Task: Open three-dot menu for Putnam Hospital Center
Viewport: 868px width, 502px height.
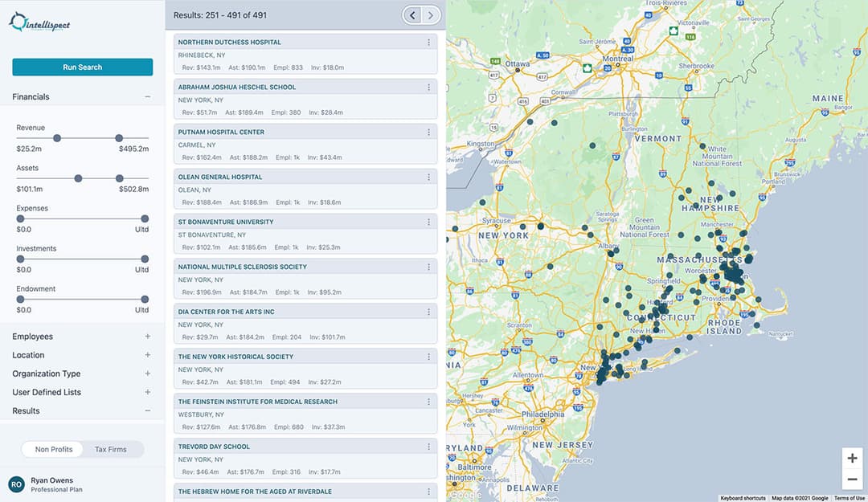Action: pos(428,132)
